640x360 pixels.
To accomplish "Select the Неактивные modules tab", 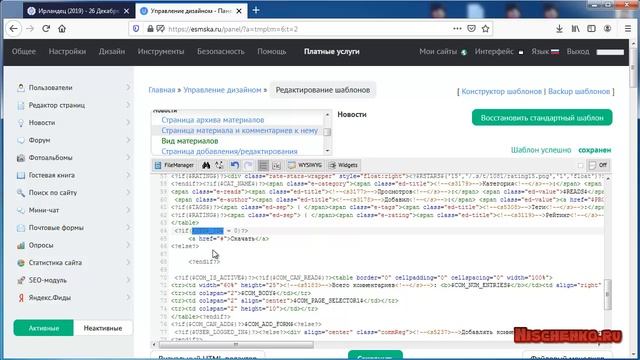I will pyautogui.click(x=103, y=328).
